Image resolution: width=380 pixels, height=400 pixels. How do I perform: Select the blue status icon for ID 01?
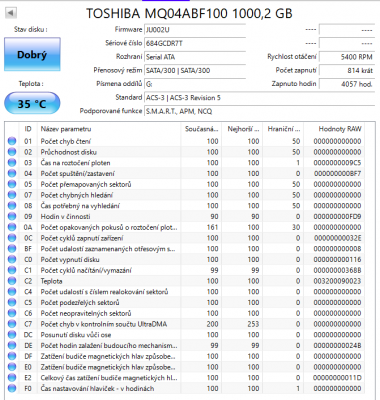click(12, 141)
